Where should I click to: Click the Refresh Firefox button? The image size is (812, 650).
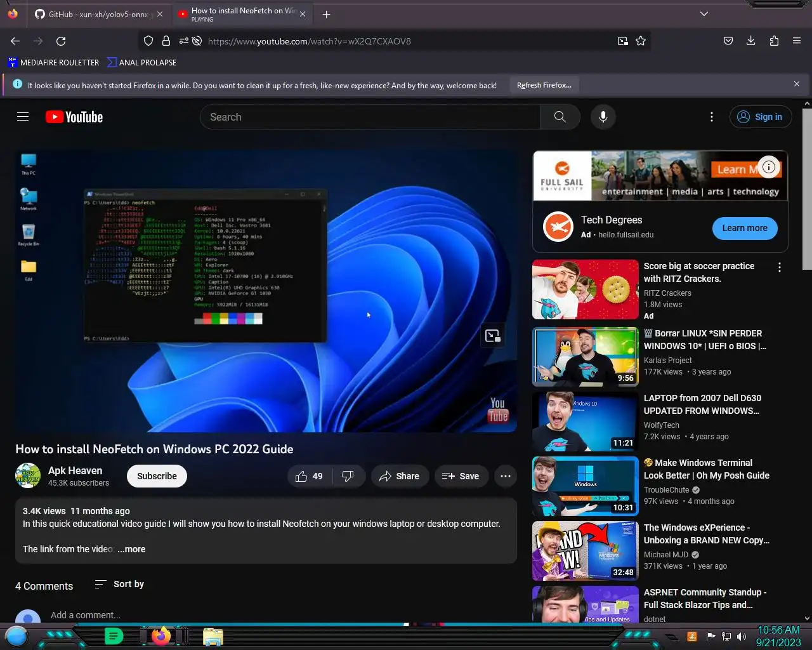(544, 85)
